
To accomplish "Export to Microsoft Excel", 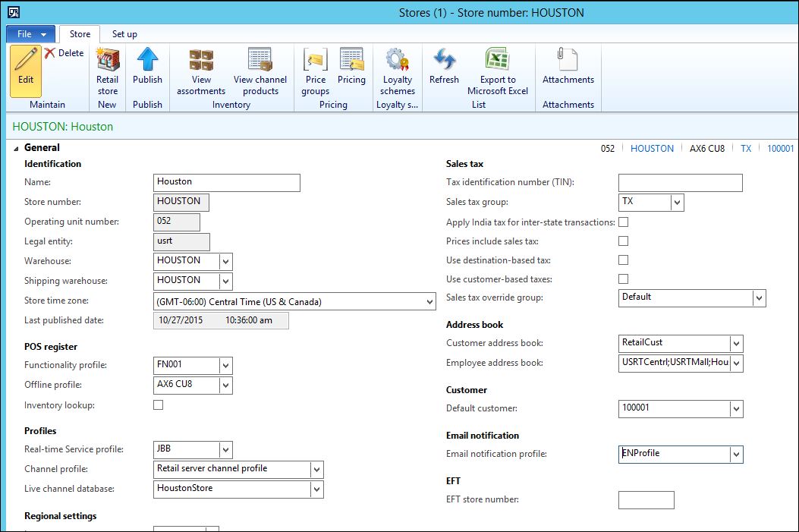I will click(x=497, y=71).
